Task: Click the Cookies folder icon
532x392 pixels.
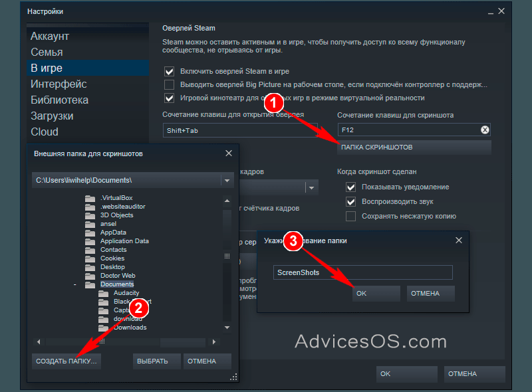Action: click(90, 258)
